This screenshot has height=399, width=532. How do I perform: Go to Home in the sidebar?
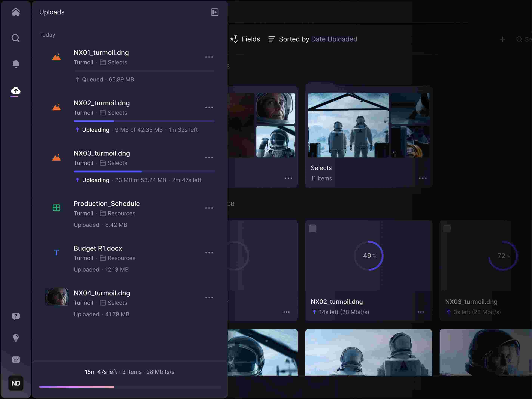coord(16,12)
